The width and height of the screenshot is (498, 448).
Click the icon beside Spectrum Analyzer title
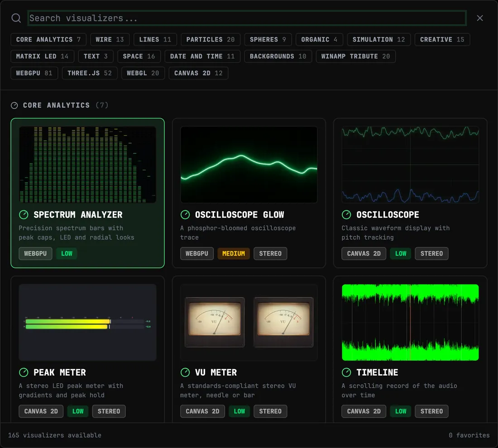24,214
